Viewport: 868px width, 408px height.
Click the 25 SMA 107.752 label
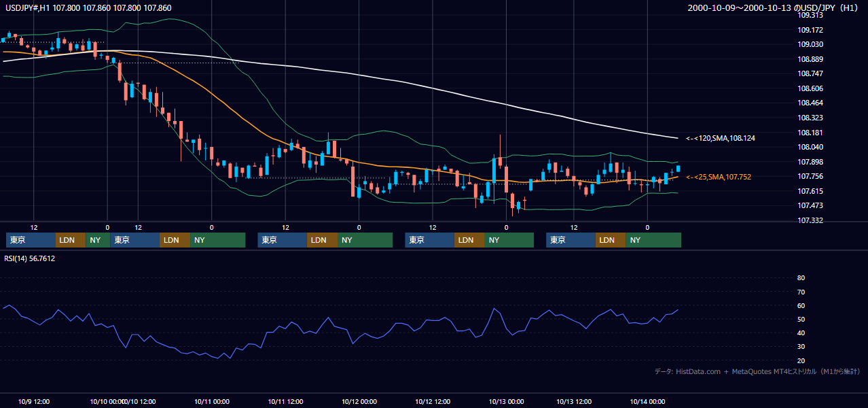[x=720, y=177]
